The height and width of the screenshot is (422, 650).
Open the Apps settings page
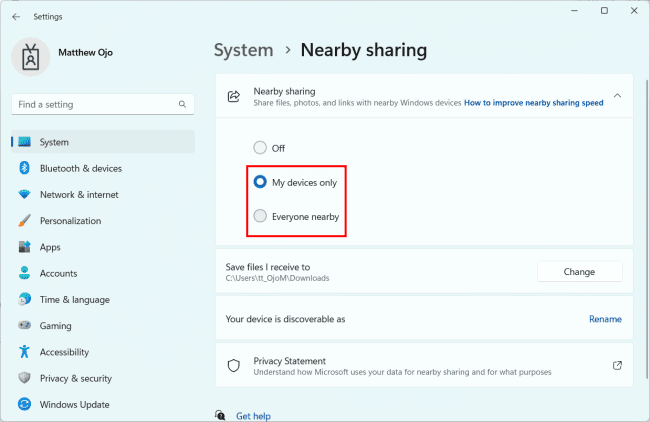pyautogui.click(x=50, y=247)
